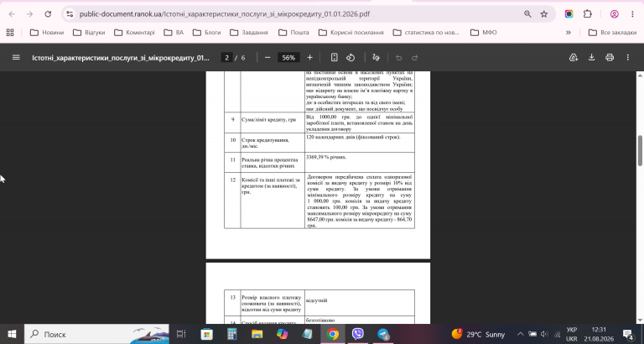Click the browser forward arrow
The width and height of the screenshot is (644, 344).
tap(29, 14)
